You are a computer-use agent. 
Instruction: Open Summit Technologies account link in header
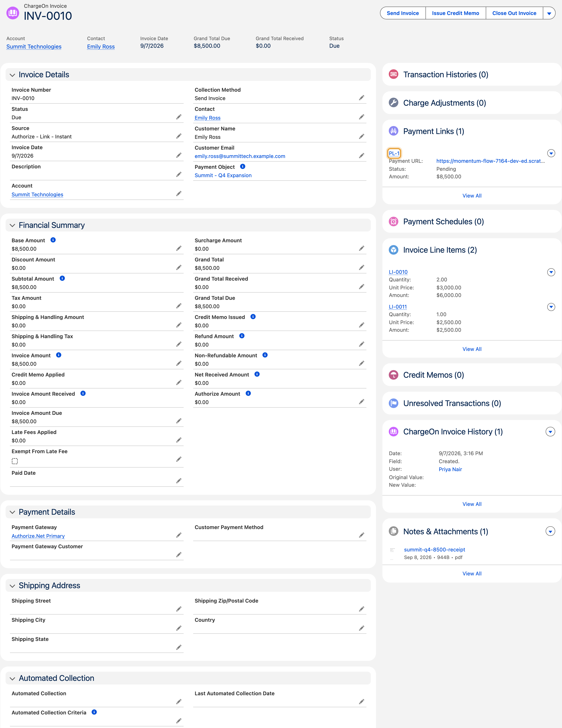pos(34,47)
